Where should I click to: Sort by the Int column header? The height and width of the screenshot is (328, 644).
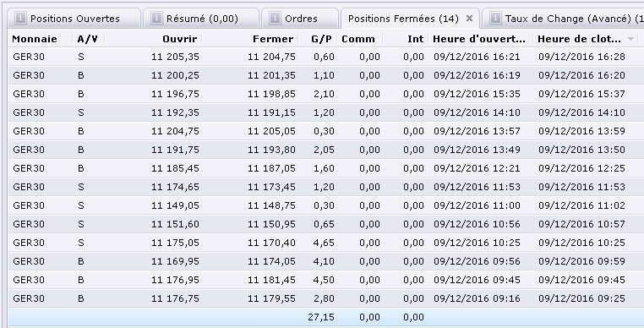pyautogui.click(x=415, y=39)
